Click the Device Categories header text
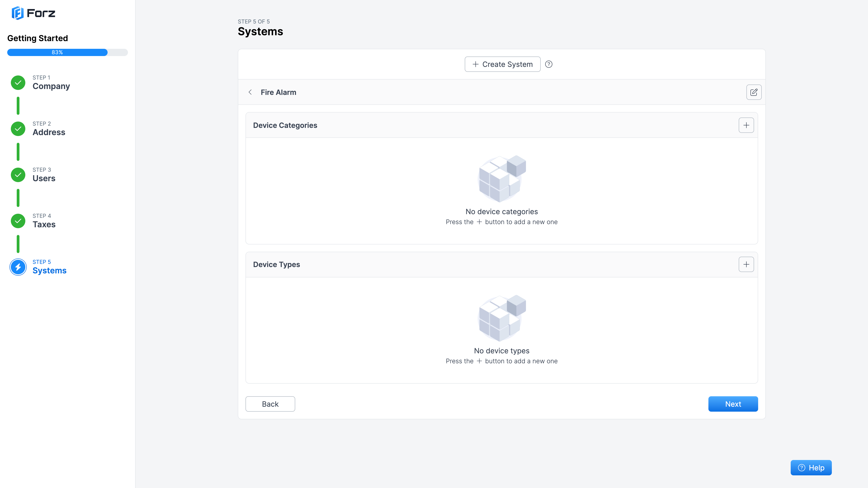The image size is (868, 488). pos(285,125)
